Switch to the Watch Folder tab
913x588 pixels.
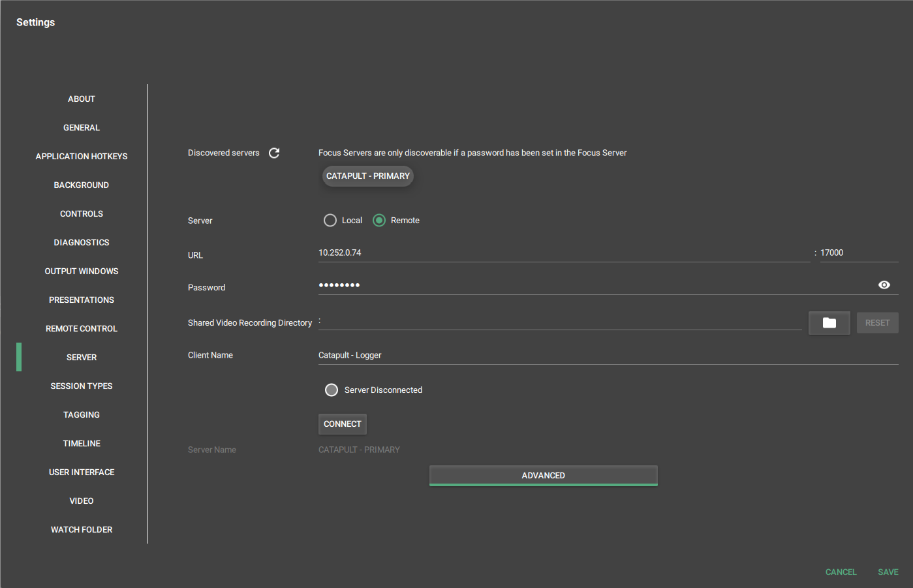[x=82, y=530]
